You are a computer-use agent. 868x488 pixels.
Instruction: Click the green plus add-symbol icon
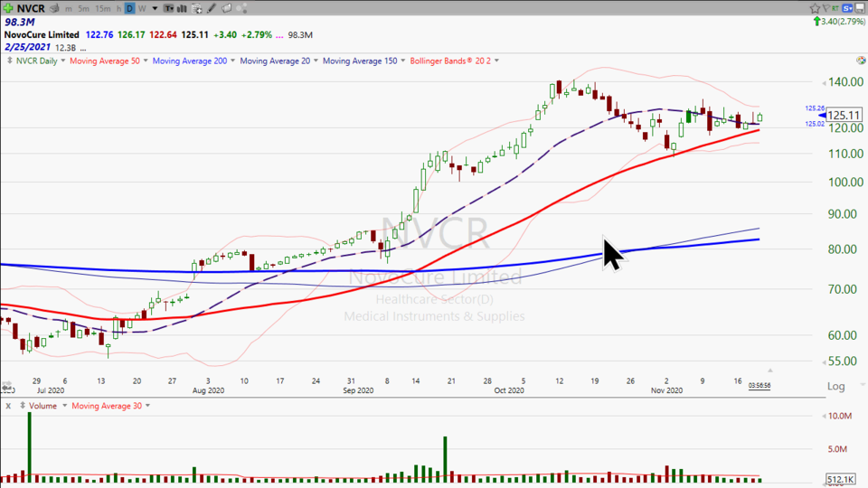coord(8,8)
